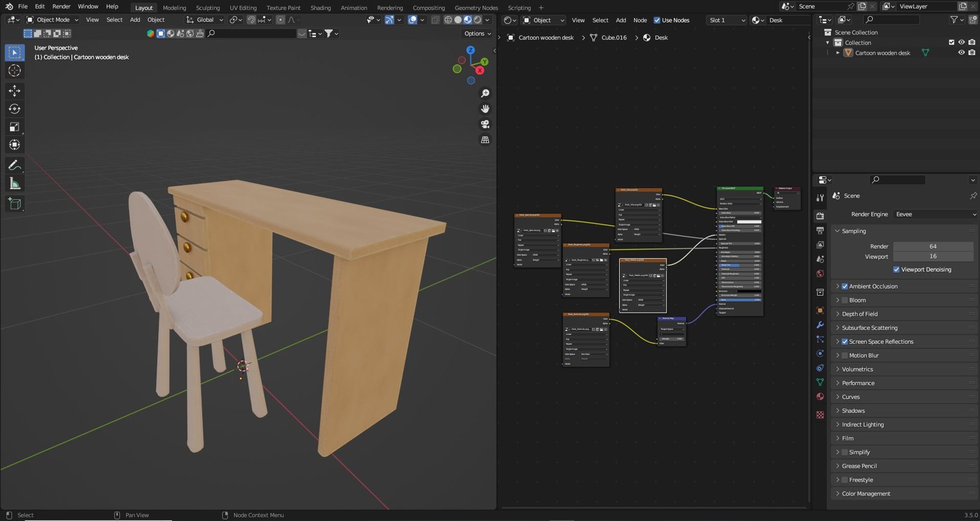Open the node editor Node menu

pyautogui.click(x=640, y=20)
